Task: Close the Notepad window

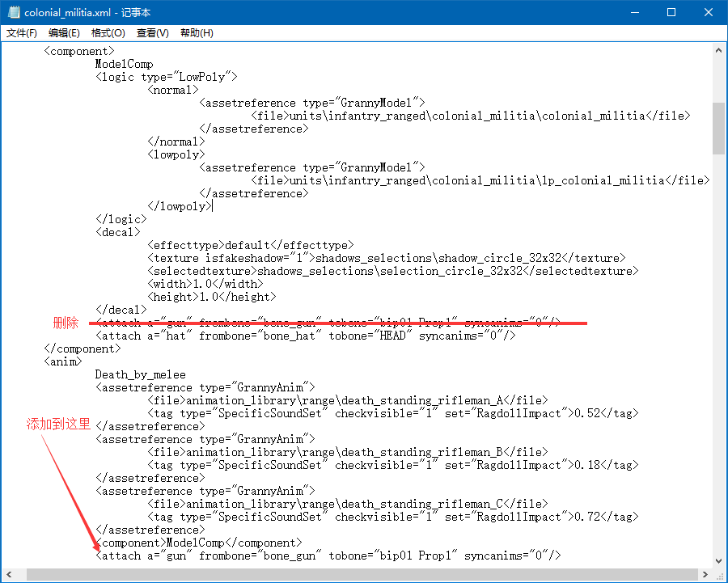Action: (709, 12)
